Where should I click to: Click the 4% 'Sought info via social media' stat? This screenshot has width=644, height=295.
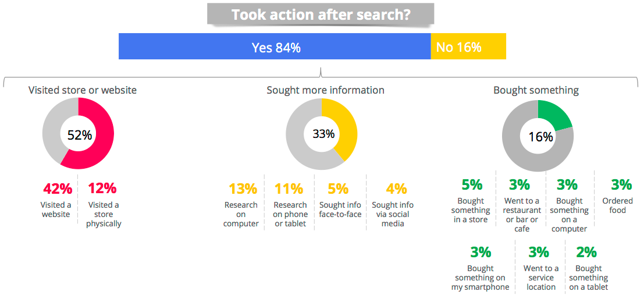pyautogui.click(x=393, y=205)
